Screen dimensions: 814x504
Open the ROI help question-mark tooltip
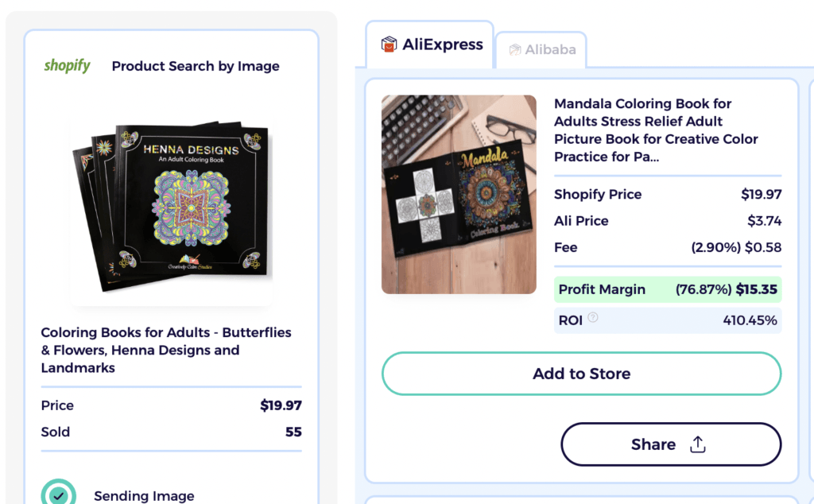pyautogui.click(x=591, y=320)
